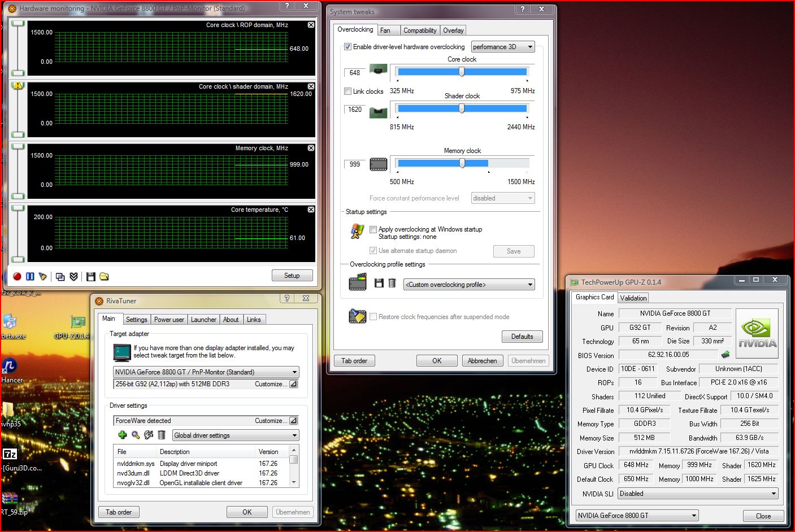Click Close button in GPU-Z

pos(763,516)
